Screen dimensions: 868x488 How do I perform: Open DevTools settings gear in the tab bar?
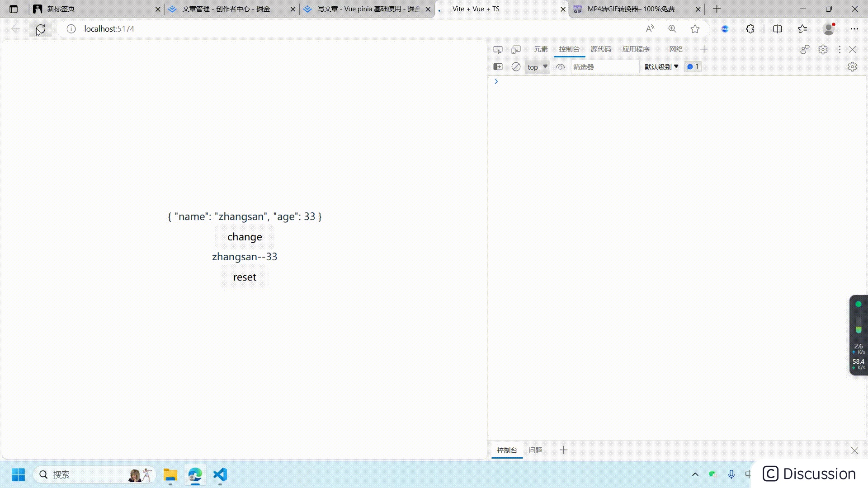click(823, 50)
